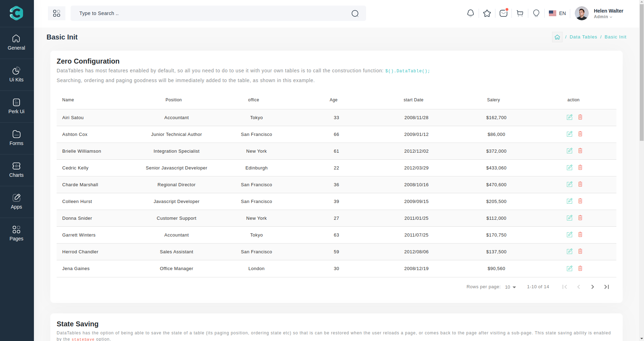
Task: Edit Airi Satou row
Action: pyautogui.click(x=570, y=117)
